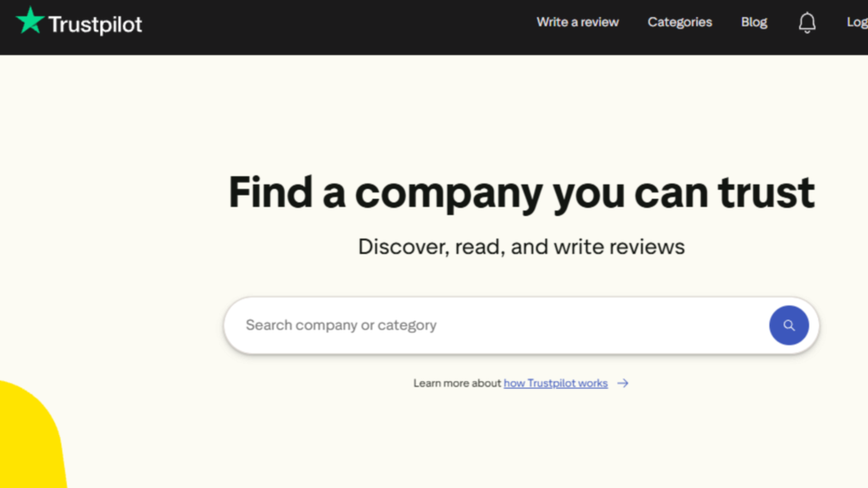This screenshot has height=488, width=868.
Task: Click arrow next to how Trustpilot works
Action: click(x=623, y=383)
